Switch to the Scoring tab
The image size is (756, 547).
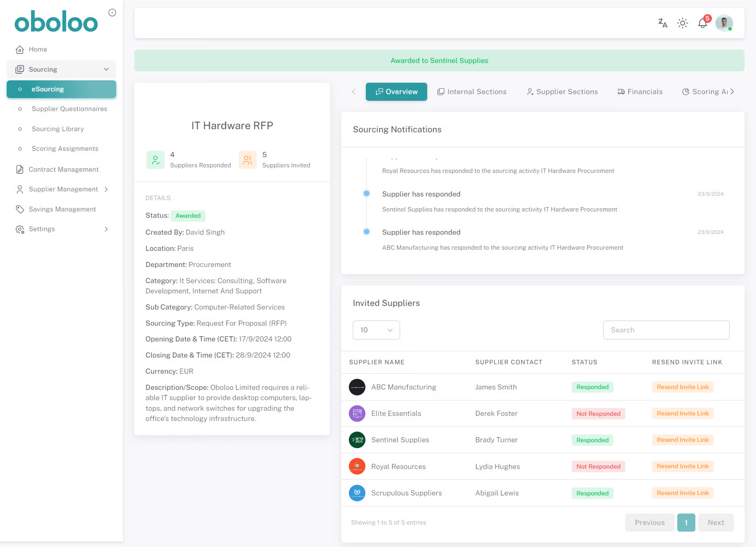click(x=705, y=92)
